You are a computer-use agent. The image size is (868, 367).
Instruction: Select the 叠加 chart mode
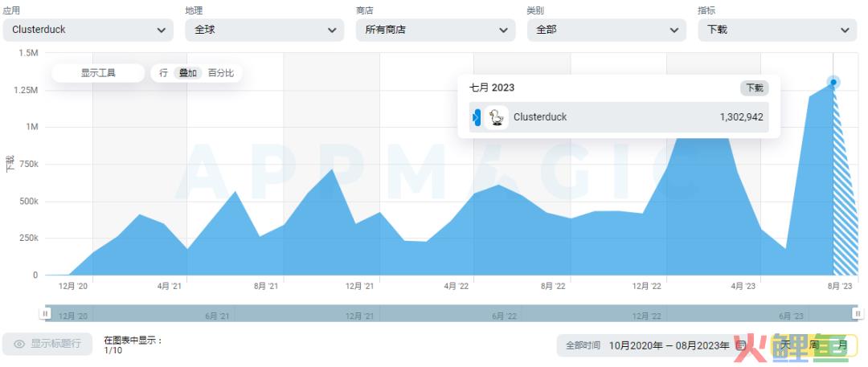tap(187, 73)
